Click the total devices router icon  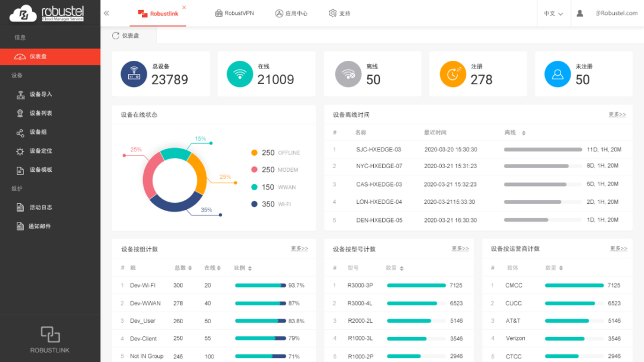coord(134,74)
